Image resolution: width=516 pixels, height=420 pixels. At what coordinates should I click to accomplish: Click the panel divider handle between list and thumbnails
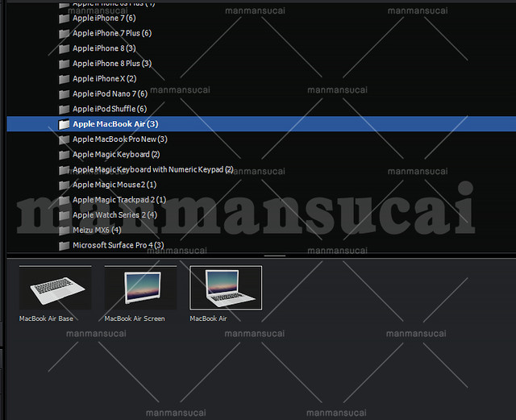pos(274,256)
